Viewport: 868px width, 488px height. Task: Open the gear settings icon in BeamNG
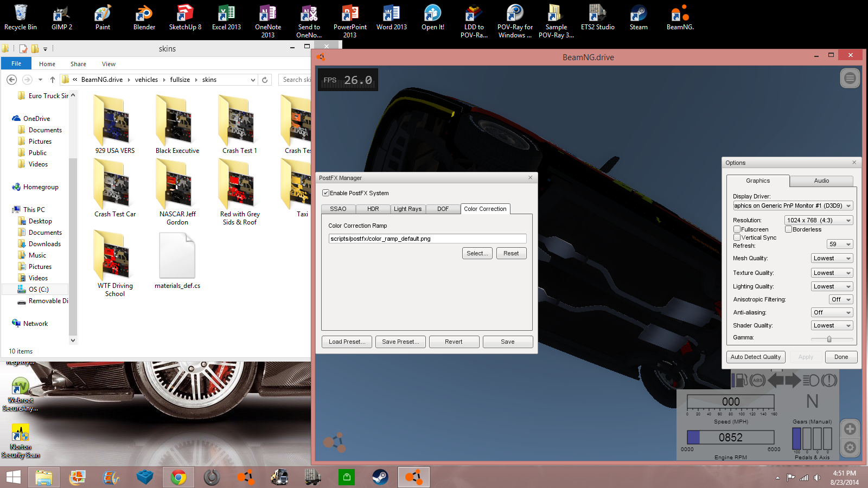click(850, 447)
